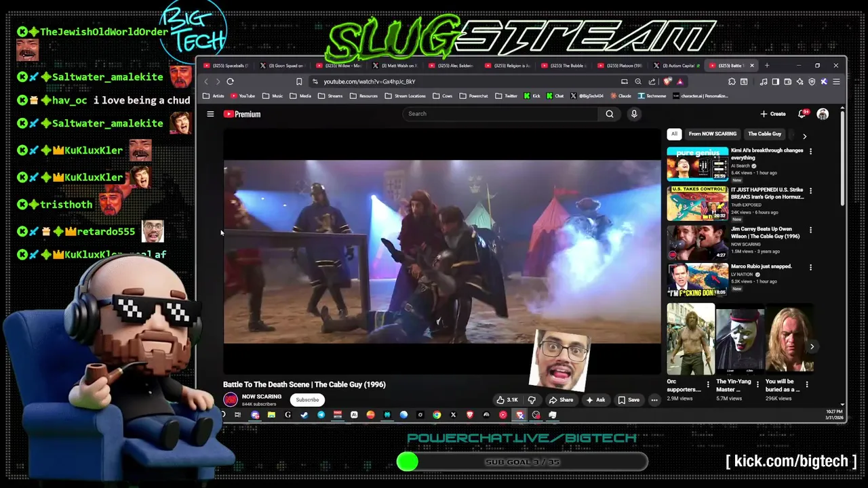The height and width of the screenshot is (488, 868).
Task: Show next Shorts with the right arrow
Action: (812, 346)
